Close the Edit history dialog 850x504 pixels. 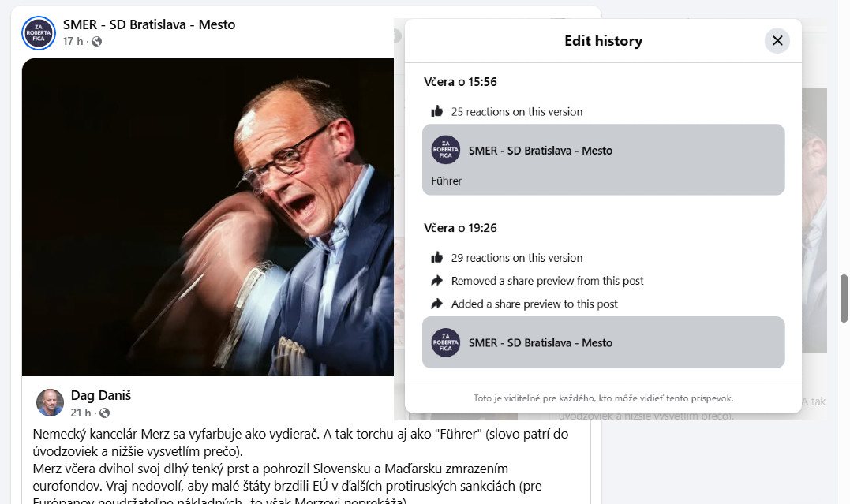pyautogui.click(x=777, y=41)
